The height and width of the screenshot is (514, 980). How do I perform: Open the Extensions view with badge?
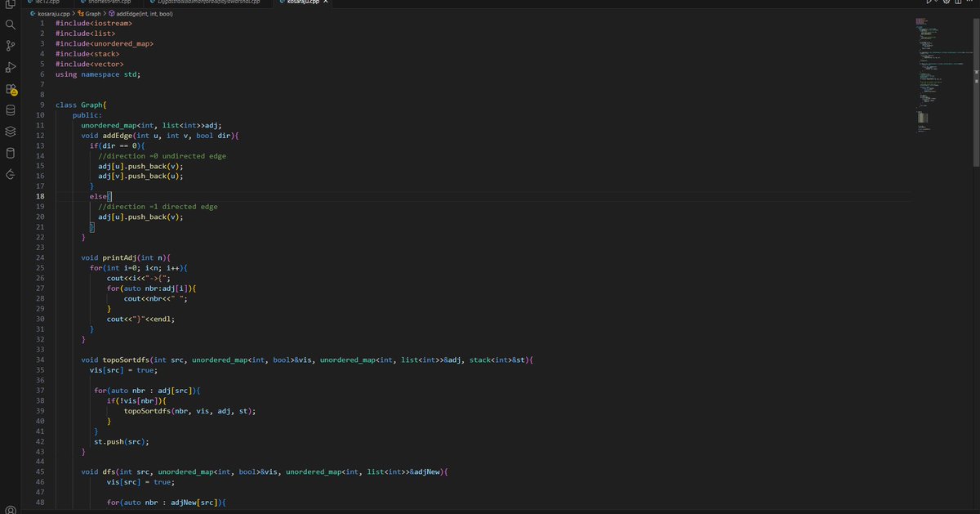coord(11,89)
